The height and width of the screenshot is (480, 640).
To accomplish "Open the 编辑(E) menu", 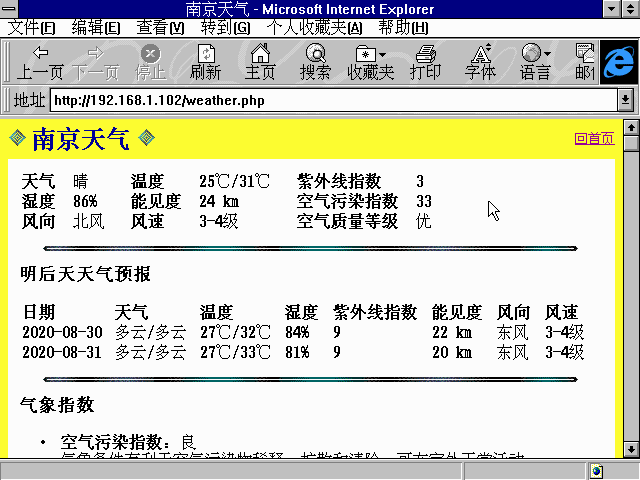I will (x=96, y=28).
